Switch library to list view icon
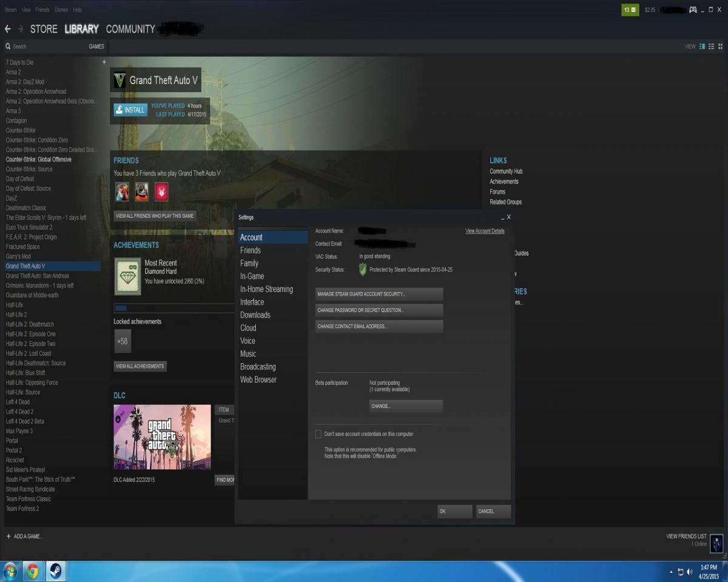This screenshot has height=582, width=728. pos(712,46)
